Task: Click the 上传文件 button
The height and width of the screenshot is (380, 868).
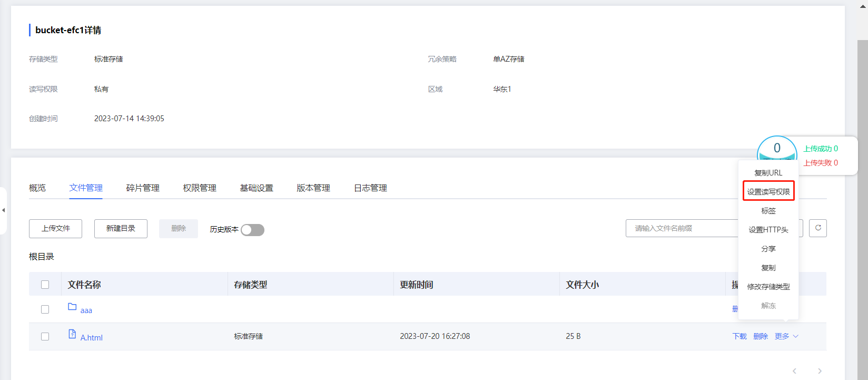Action: point(56,229)
